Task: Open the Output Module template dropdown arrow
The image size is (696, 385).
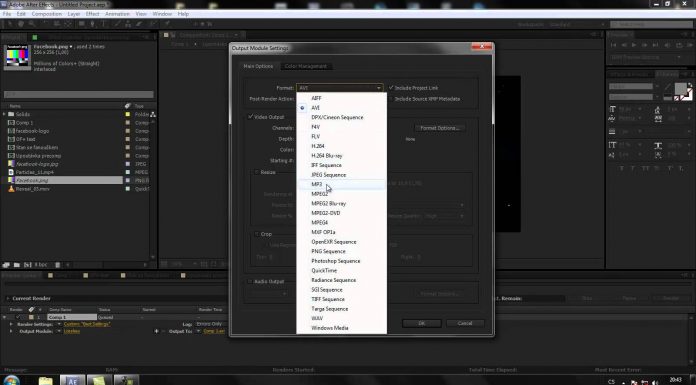Action: pos(59,331)
